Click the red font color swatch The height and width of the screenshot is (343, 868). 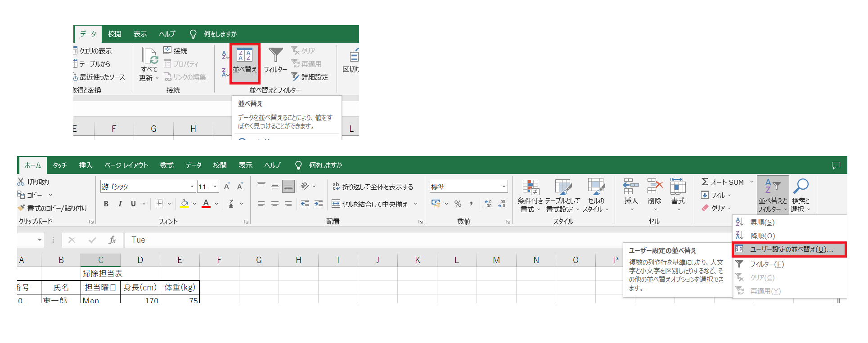(206, 204)
